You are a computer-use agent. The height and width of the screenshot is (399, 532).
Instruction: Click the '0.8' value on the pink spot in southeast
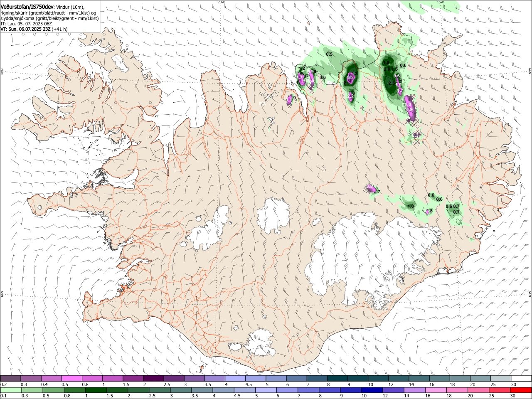pos(429,211)
